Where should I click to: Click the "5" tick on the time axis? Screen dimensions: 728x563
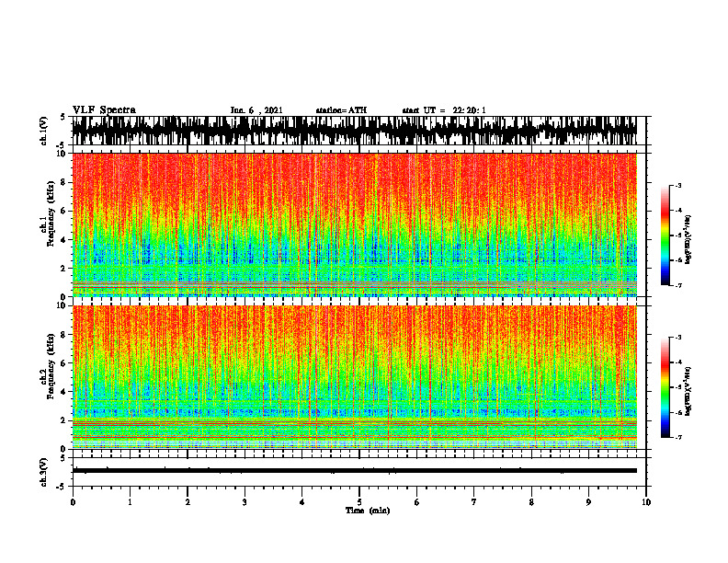point(359,502)
